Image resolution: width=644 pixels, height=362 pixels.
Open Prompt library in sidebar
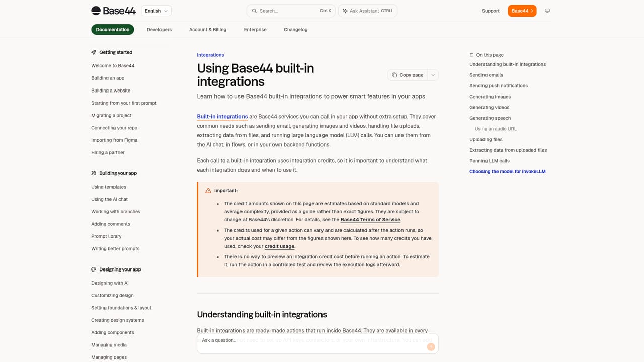pos(106,236)
